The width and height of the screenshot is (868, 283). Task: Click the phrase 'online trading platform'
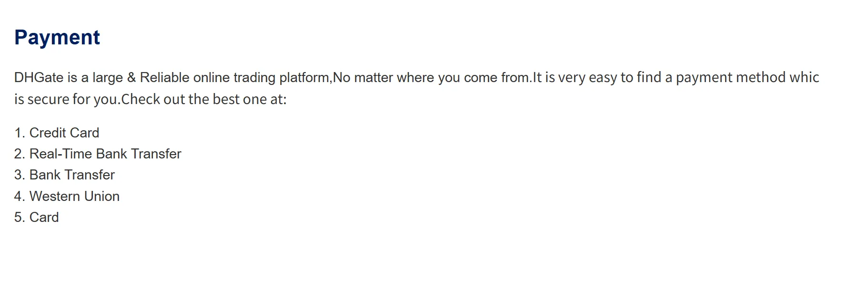(261, 77)
